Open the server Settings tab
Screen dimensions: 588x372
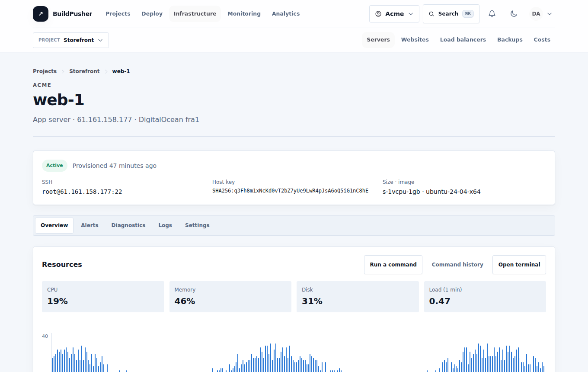pos(197,225)
